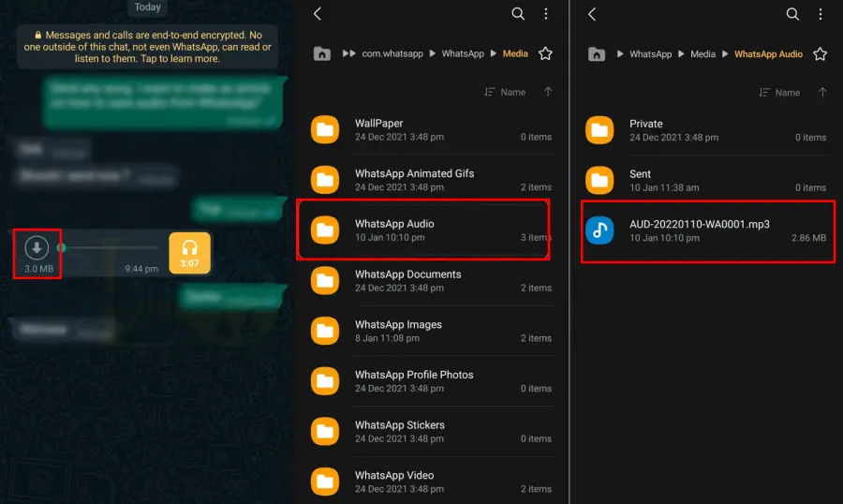The height and width of the screenshot is (504, 843).
Task: Open more options in the Media folder panel
Action: pos(546,13)
